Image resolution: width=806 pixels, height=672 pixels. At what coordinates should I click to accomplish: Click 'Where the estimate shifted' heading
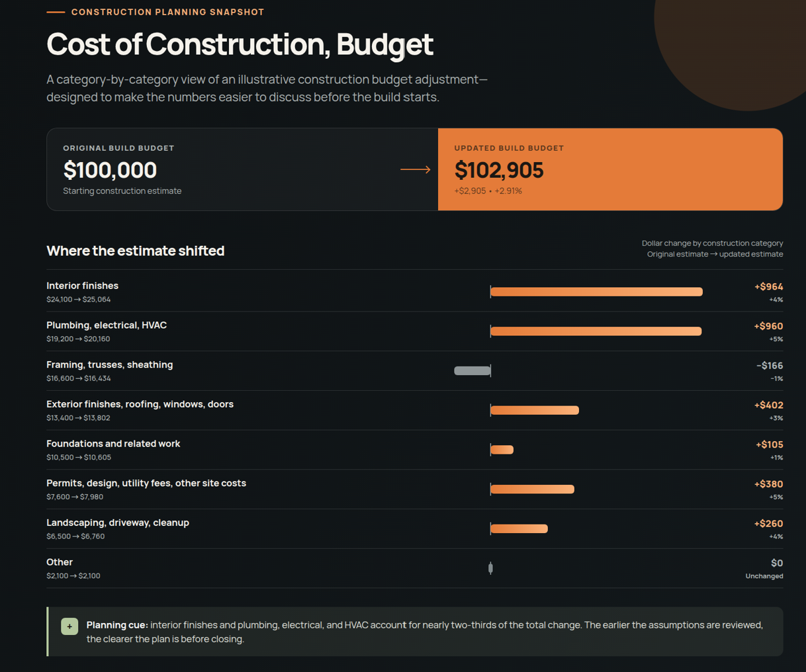point(136,251)
